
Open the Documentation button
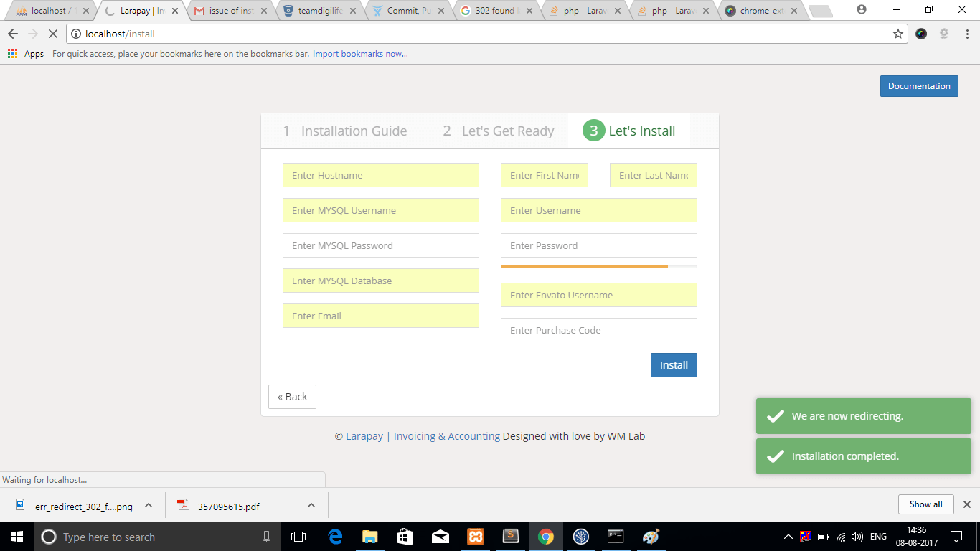click(x=918, y=86)
